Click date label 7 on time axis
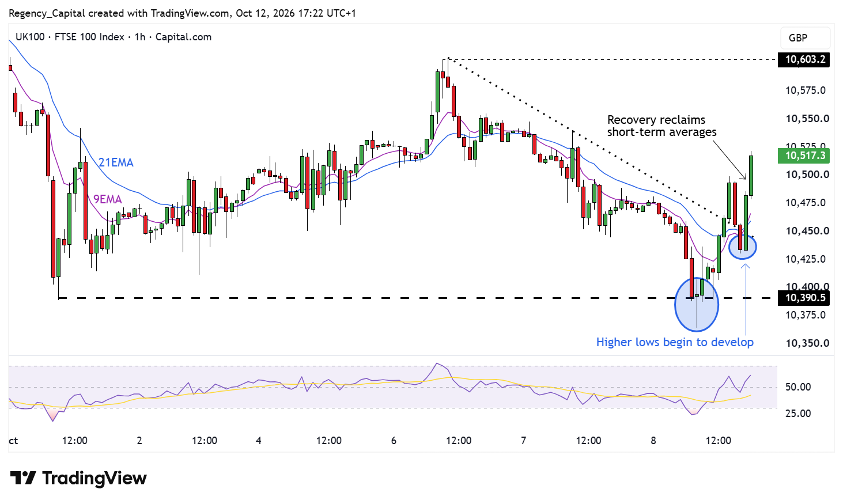This screenshot has height=504, width=843. pos(523,441)
